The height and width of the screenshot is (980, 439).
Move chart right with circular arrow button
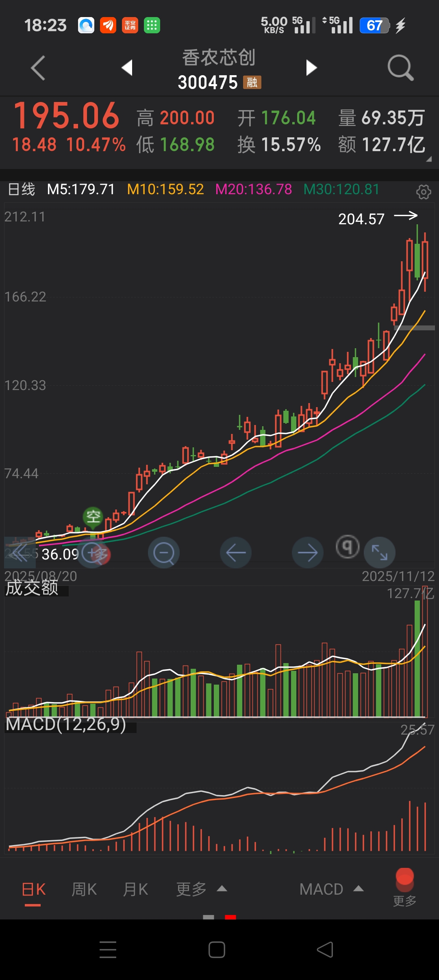click(x=308, y=553)
